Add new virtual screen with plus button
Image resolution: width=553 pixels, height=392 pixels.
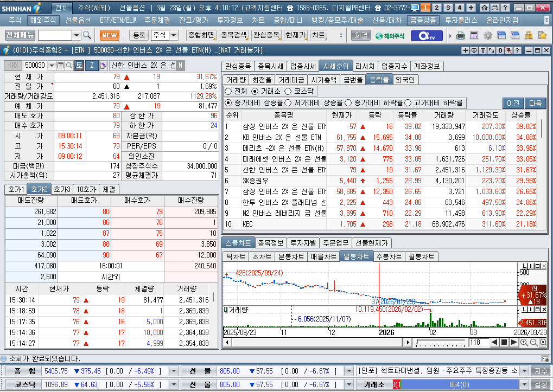471,8
